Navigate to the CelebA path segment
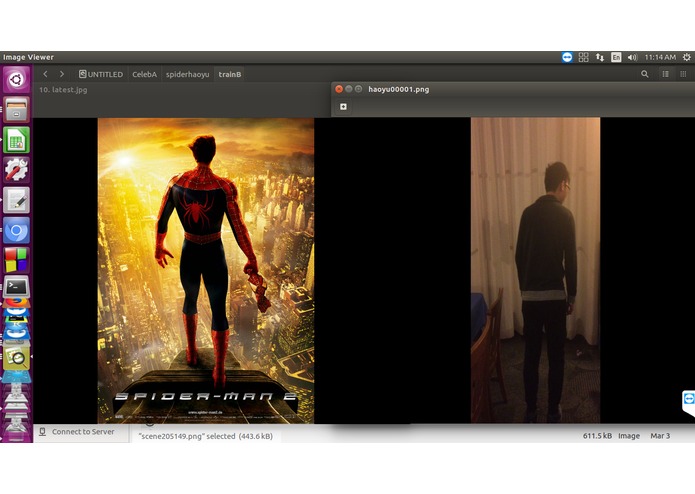The width and height of the screenshot is (695, 494). [144, 74]
